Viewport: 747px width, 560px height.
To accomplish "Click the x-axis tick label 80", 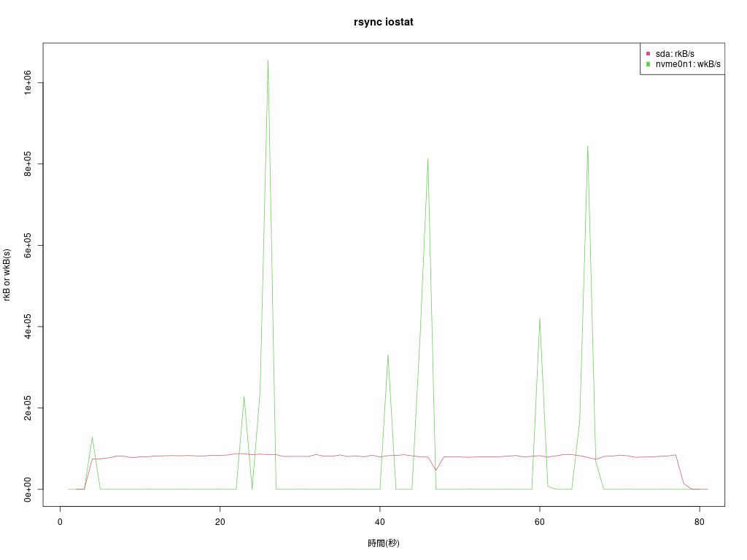I will coord(699,521).
